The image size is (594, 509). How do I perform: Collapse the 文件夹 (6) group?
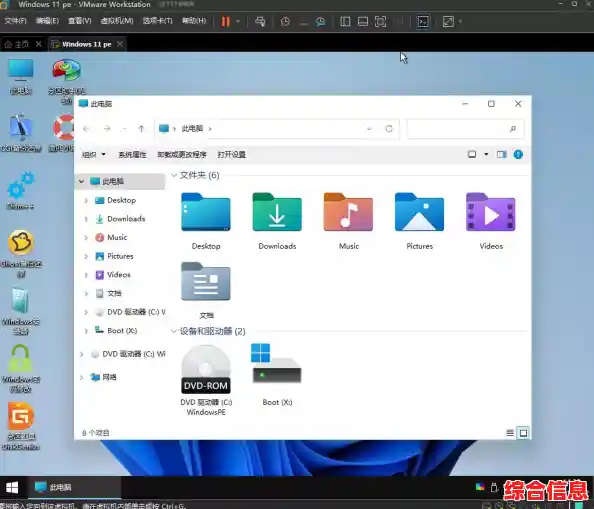click(174, 175)
